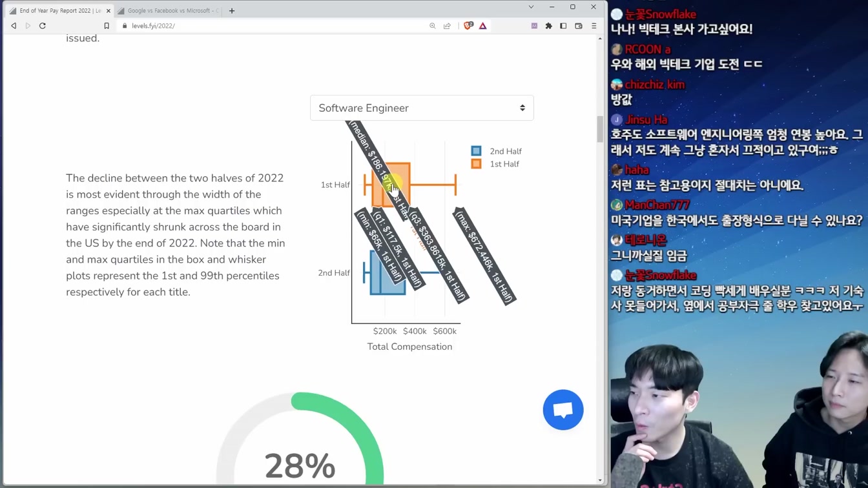Click the orange 1st Half max whisker

[455, 185]
